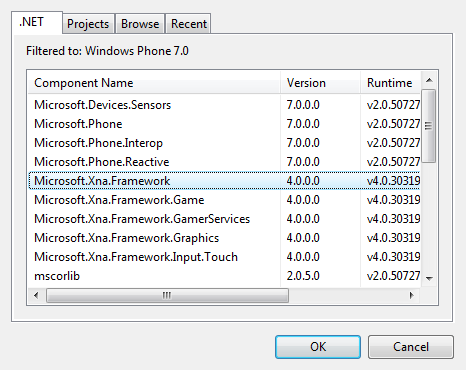Select the Microsoft.Devices.Sensors component

224,105
